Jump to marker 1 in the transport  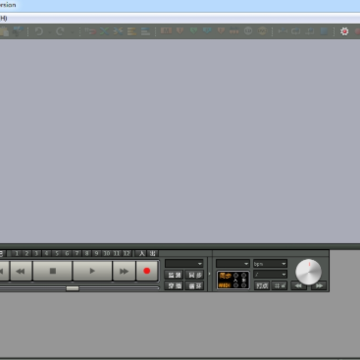pyautogui.click(x=16, y=253)
